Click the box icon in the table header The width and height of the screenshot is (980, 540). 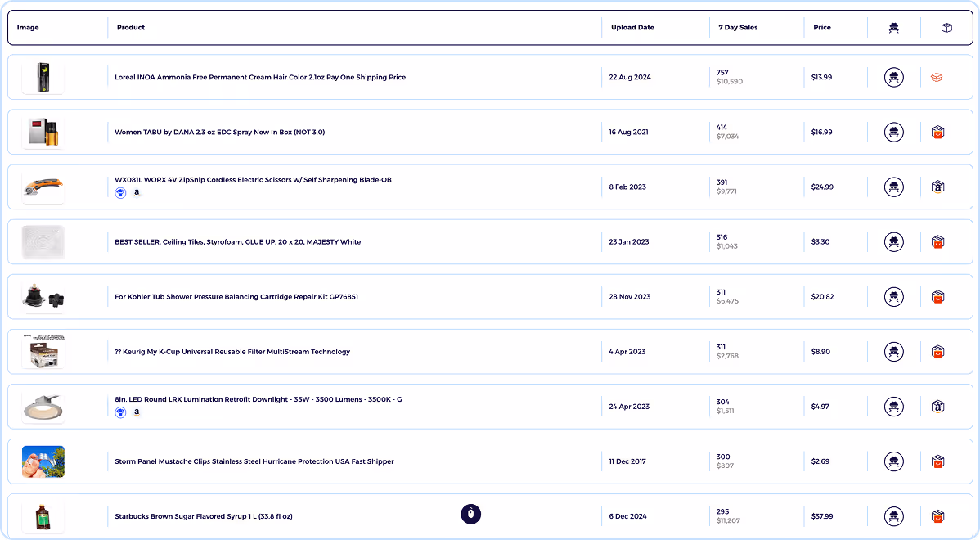click(947, 28)
